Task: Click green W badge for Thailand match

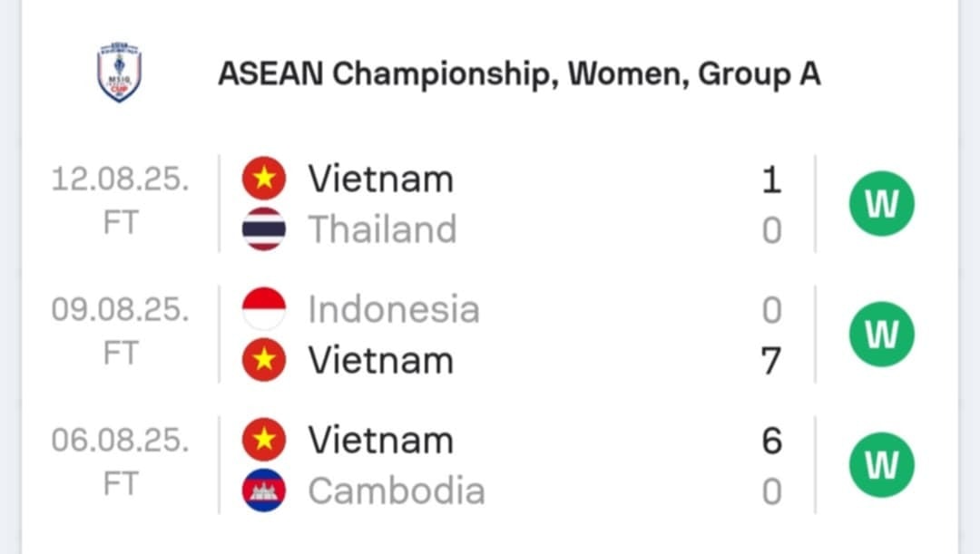Action: click(881, 204)
